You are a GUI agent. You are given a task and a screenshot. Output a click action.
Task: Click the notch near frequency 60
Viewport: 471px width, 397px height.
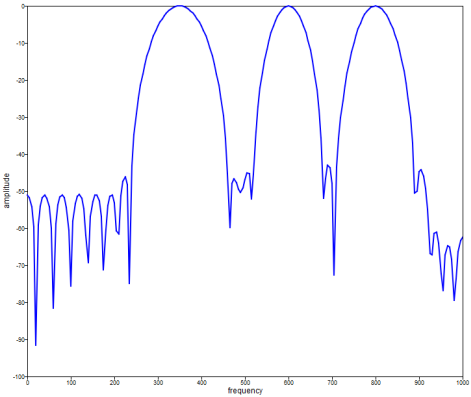point(53,308)
